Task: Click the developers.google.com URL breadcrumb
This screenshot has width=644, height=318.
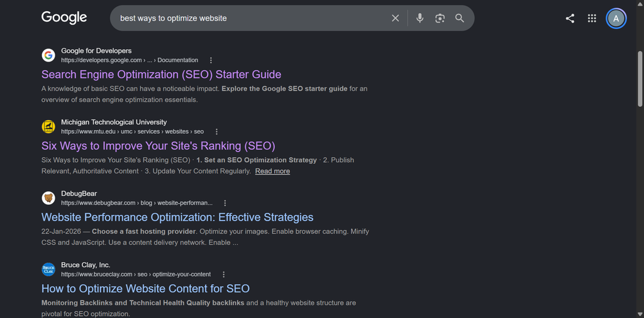Action: (x=130, y=60)
